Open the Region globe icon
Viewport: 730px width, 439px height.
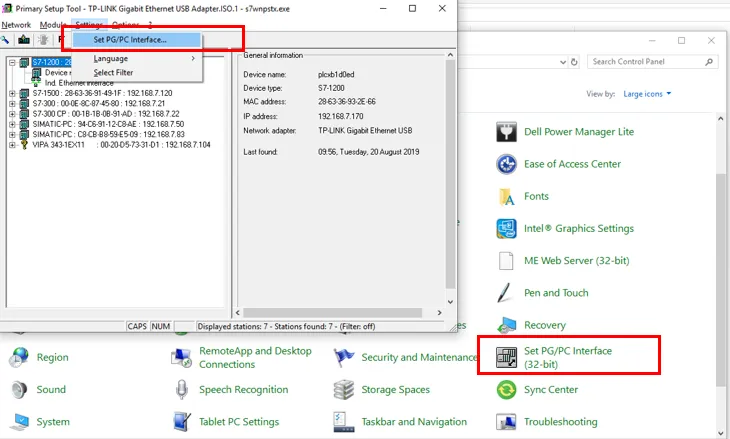pyautogui.click(x=19, y=358)
